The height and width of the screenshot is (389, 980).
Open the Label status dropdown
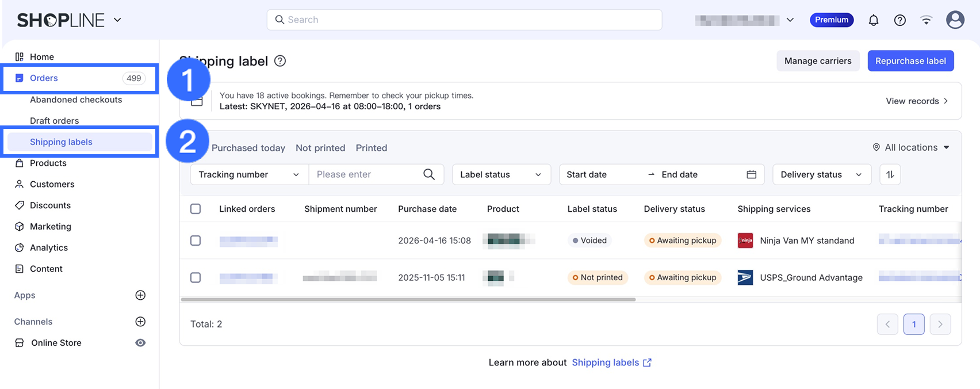501,174
